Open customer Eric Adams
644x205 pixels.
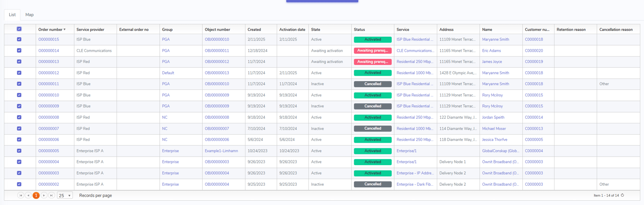pyautogui.click(x=491, y=51)
